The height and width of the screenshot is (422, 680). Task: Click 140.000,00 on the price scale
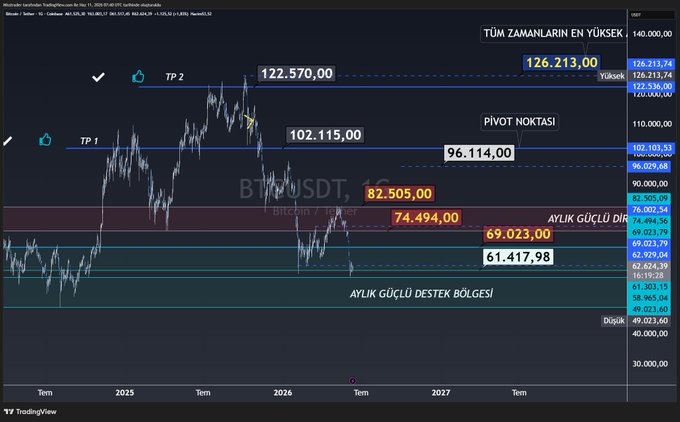point(652,34)
